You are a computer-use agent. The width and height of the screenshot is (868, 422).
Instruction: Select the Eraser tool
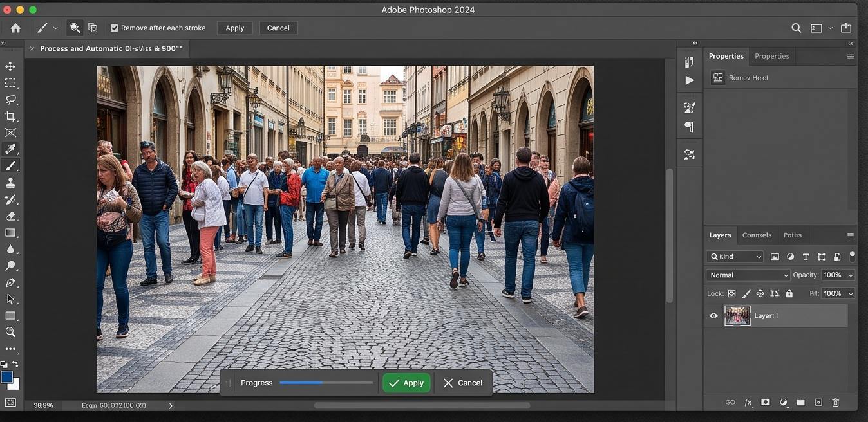pyautogui.click(x=10, y=216)
